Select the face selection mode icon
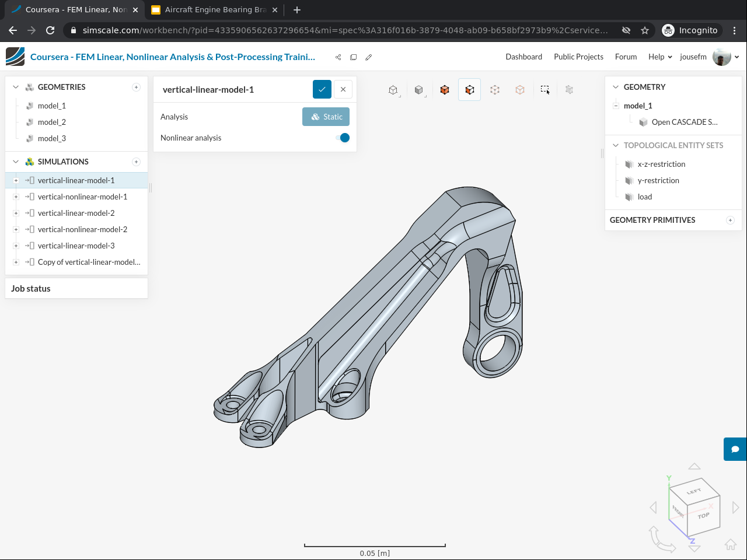Viewport: 747px width, 560px height. (x=469, y=90)
